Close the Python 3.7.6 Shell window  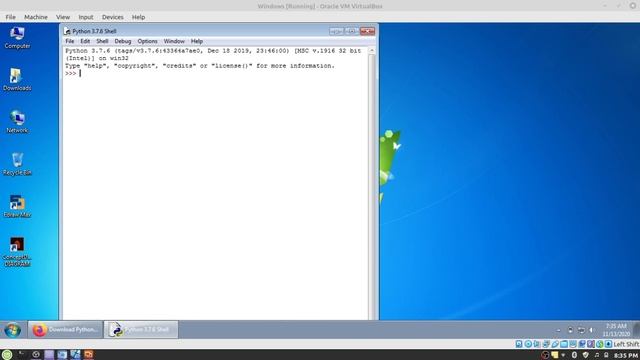(x=367, y=31)
